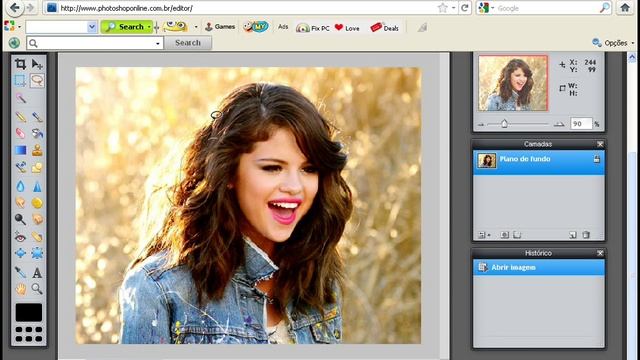
Task: Toggle layer settings in Camadas panel
Action: (484, 235)
